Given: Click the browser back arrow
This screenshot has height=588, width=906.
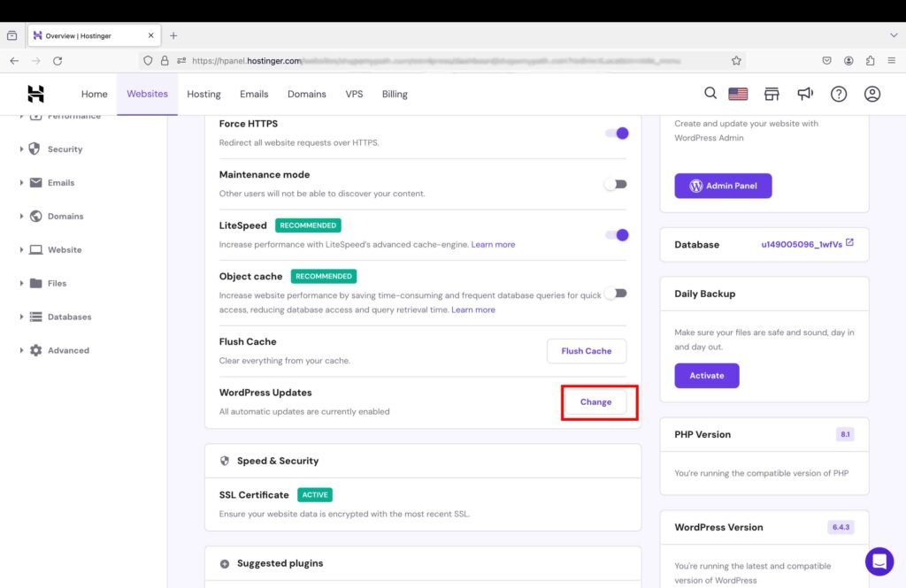Looking at the screenshot, I should coord(14,61).
